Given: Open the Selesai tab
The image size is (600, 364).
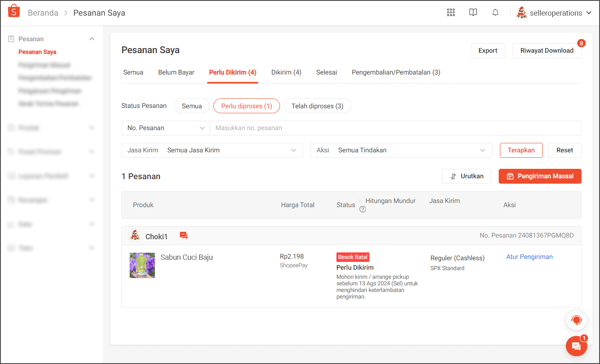Looking at the screenshot, I should [x=327, y=72].
